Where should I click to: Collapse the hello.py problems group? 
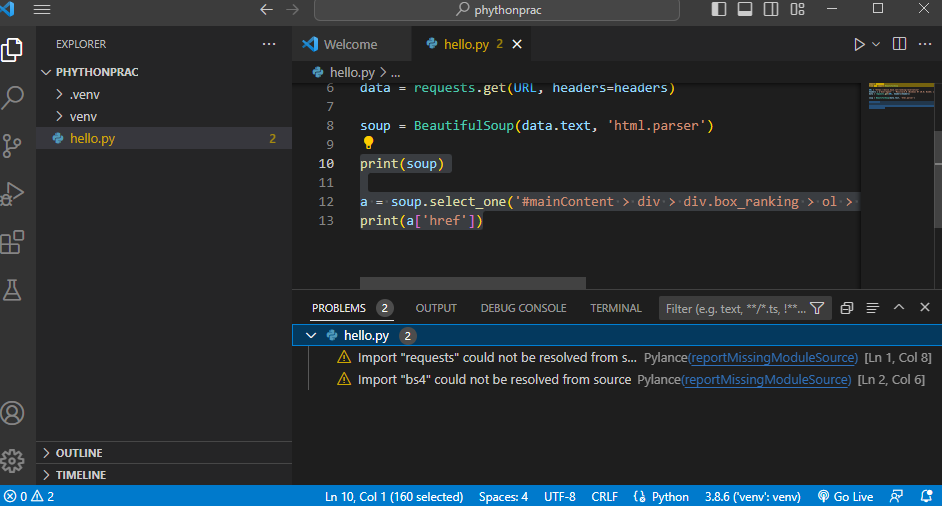tap(311, 335)
